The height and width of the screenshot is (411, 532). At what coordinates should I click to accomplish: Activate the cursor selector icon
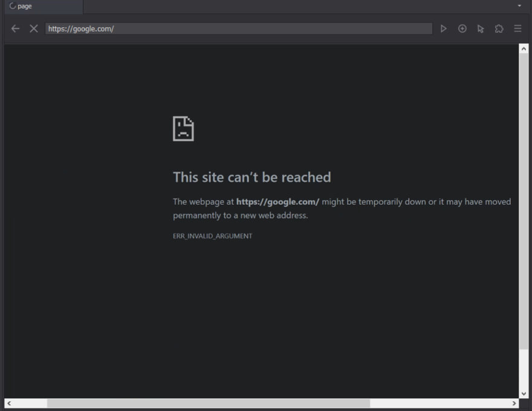coord(481,29)
